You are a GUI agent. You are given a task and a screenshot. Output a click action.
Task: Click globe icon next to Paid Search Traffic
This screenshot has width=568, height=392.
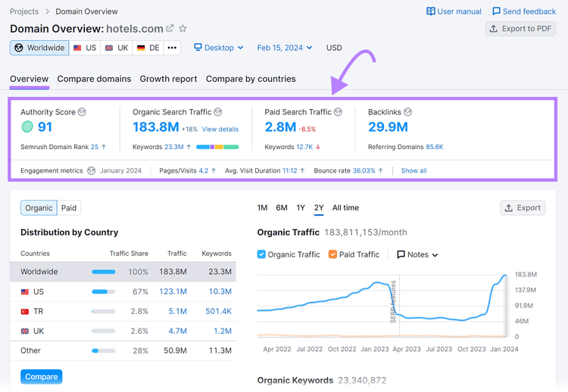[x=338, y=112]
